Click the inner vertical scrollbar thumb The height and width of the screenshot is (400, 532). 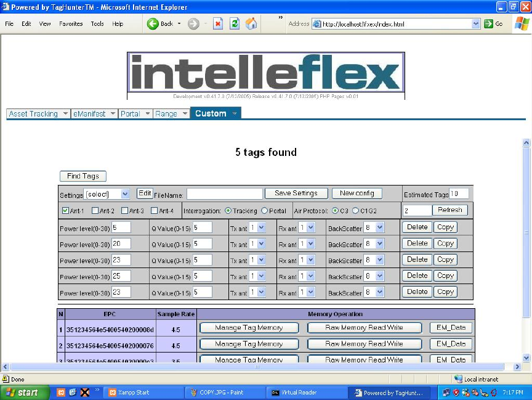[x=526, y=232]
